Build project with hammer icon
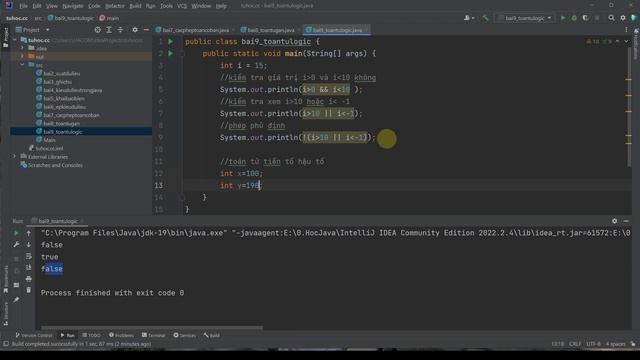The image size is (640, 360). 485,18
